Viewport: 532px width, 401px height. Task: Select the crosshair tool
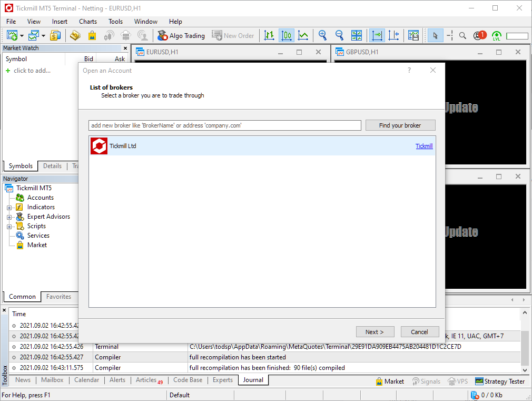449,35
